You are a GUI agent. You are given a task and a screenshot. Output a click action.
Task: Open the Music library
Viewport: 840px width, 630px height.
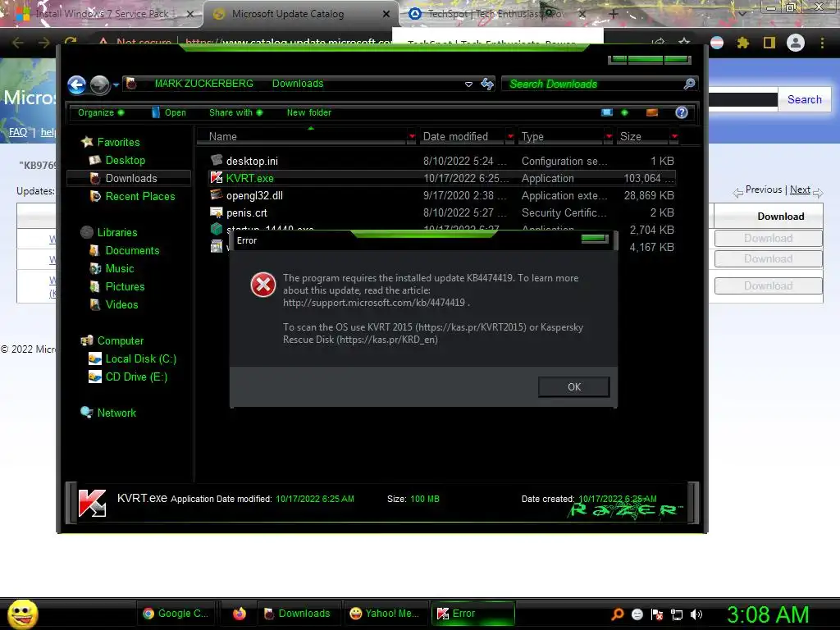112,268
